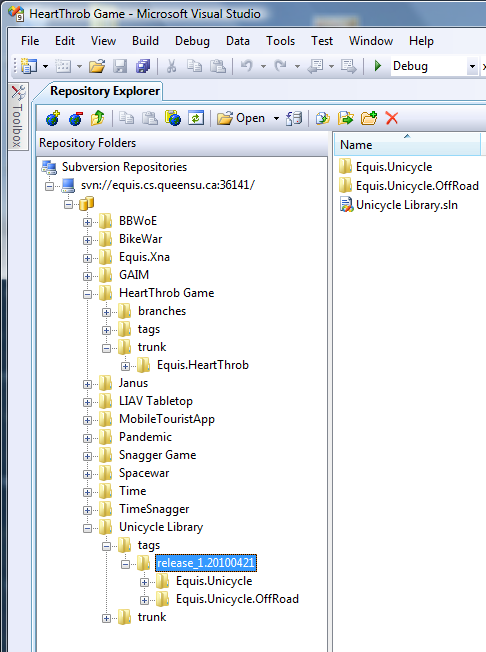
Task: Open the New Project dropdown arrow
Action: [x=45, y=67]
